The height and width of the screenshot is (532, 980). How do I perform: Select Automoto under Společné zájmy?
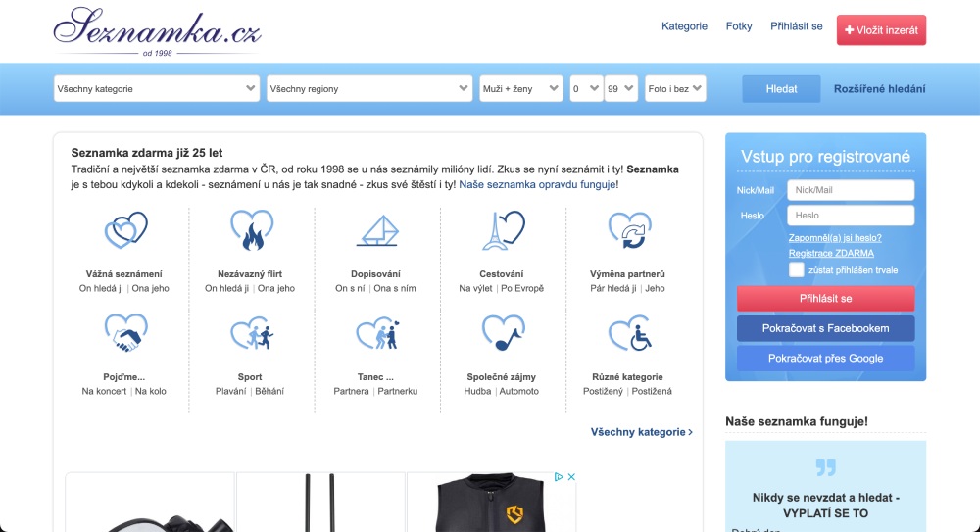(519, 391)
